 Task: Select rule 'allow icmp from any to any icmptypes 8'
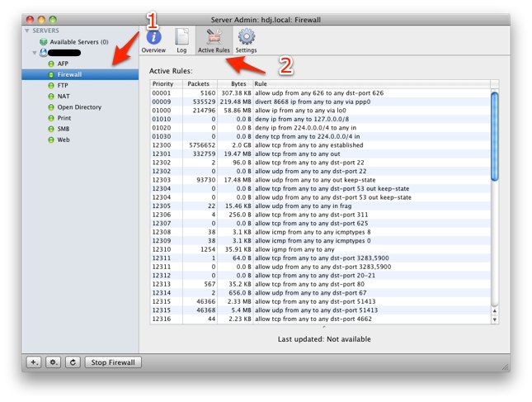(x=320, y=232)
